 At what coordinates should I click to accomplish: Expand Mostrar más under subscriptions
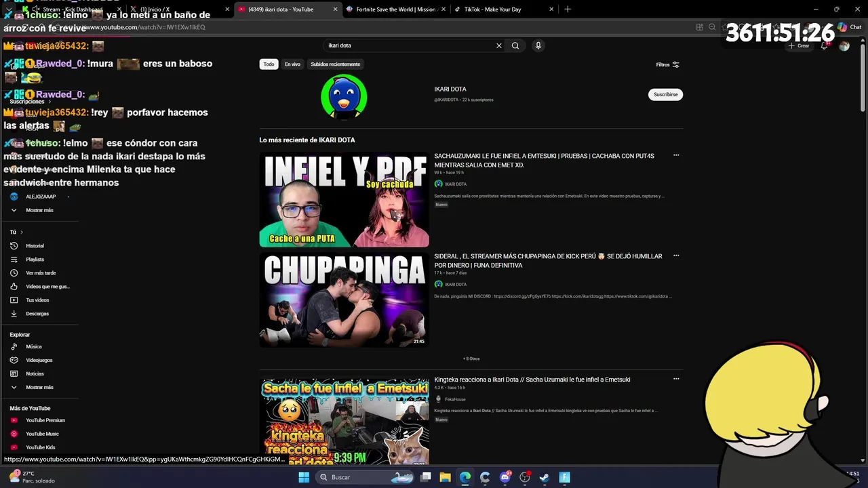click(x=39, y=210)
